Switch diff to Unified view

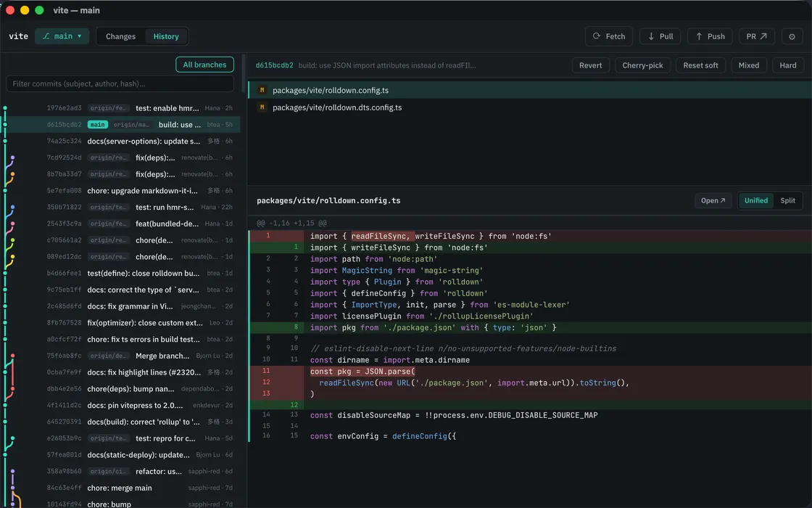point(755,200)
